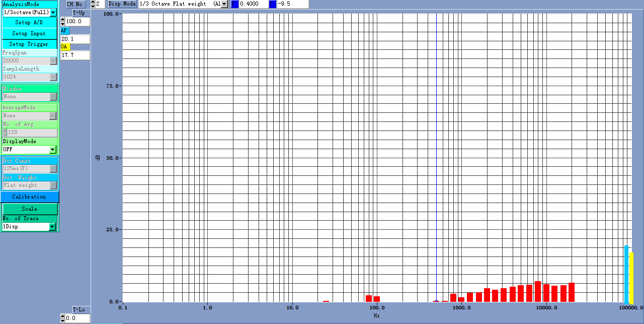Adjust the CH No. stepper arrows
Viewport: 644px width, 324px height.
point(93,4)
